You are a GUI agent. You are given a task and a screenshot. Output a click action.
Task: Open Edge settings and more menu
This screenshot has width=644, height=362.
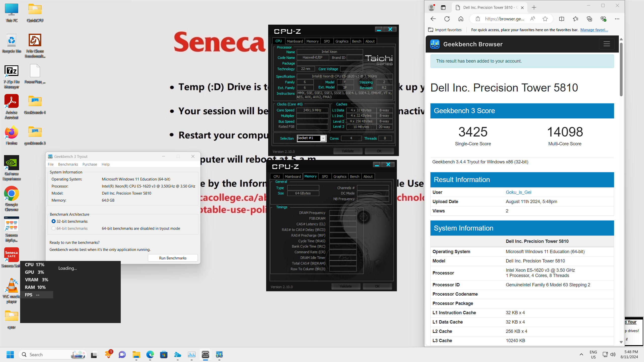[x=617, y=19]
